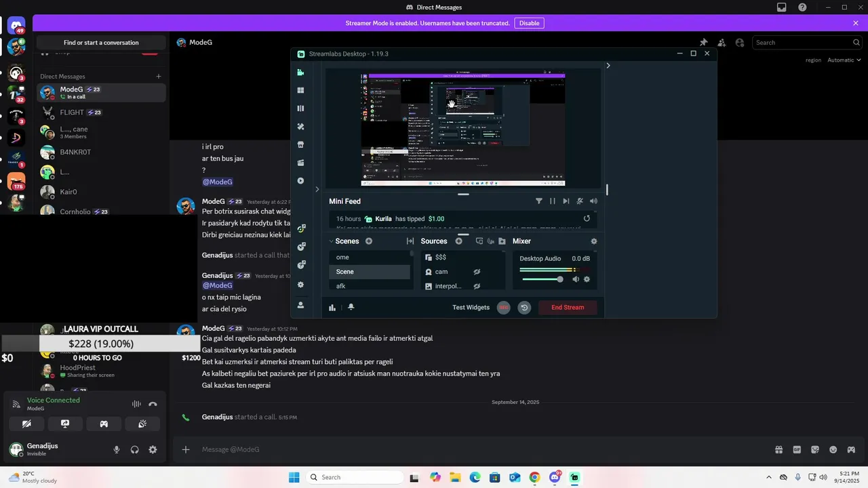The height and width of the screenshot is (488, 868).
Task: Open the emoji picker in message bar
Action: pyautogui.click(x=833, y=449)
